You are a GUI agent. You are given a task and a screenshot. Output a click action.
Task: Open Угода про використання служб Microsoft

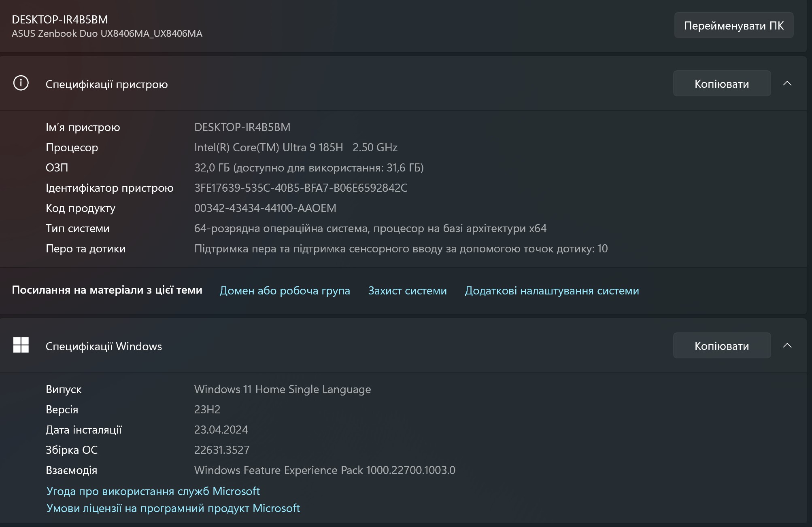153,491
